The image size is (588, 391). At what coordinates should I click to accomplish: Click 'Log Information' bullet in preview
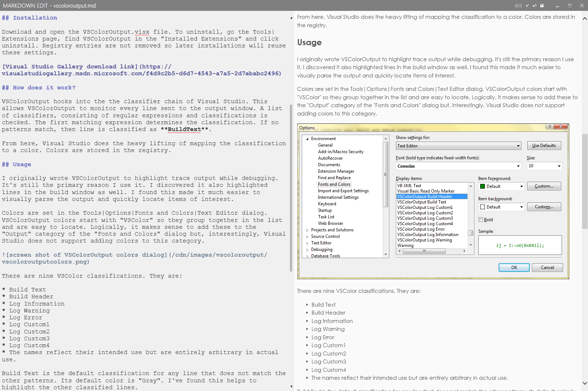[x=332, y=321]
